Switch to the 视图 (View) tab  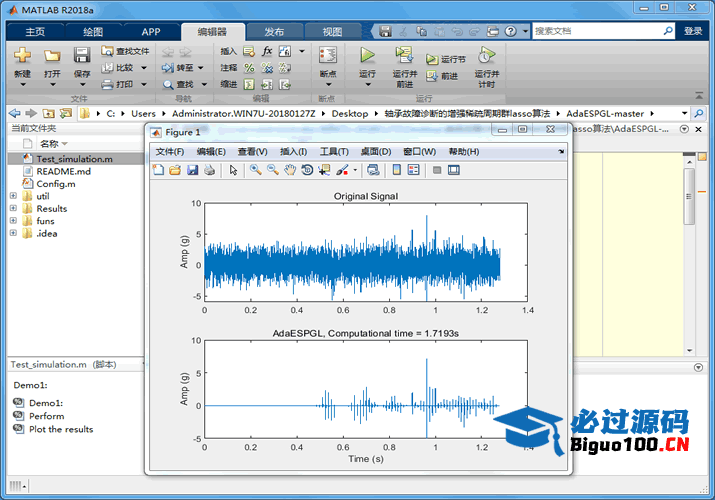pyautogui.click(x=332, y=31)
